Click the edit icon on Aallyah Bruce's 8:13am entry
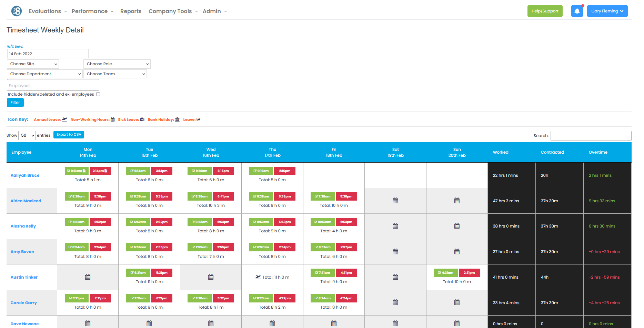Viewport: 644px width, 328px height. pyautogui.click(x=69, y=171)
